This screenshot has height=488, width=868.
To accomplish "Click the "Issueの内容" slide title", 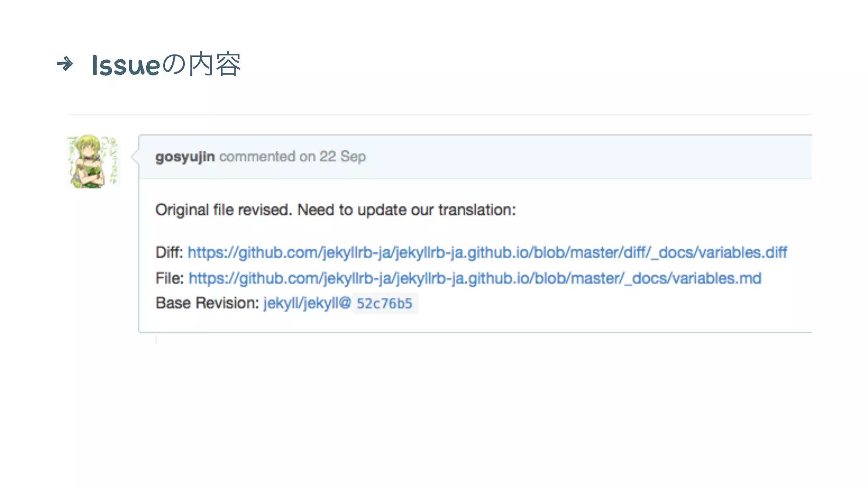I will click(x=166, y=65).
